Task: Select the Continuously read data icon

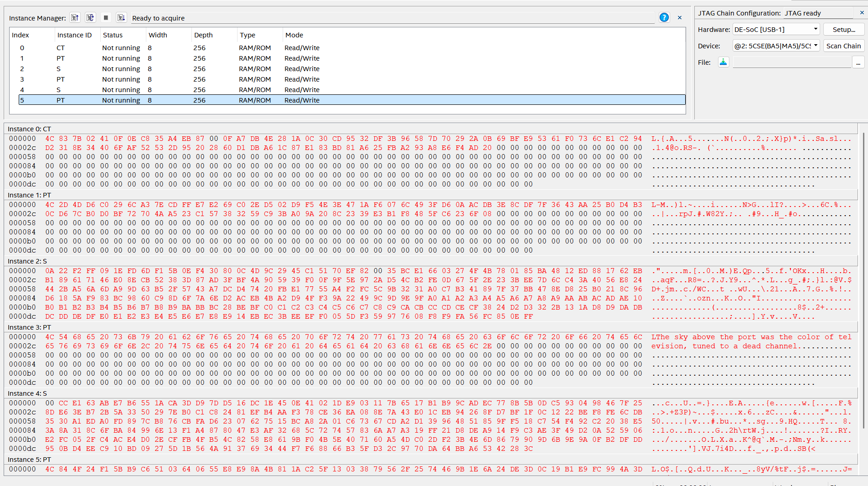Action: 90,17
